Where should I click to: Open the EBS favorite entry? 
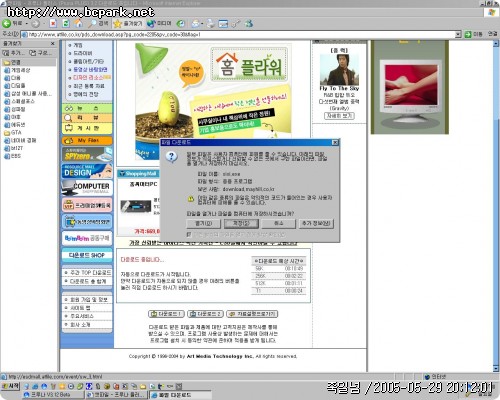point(12,156)
